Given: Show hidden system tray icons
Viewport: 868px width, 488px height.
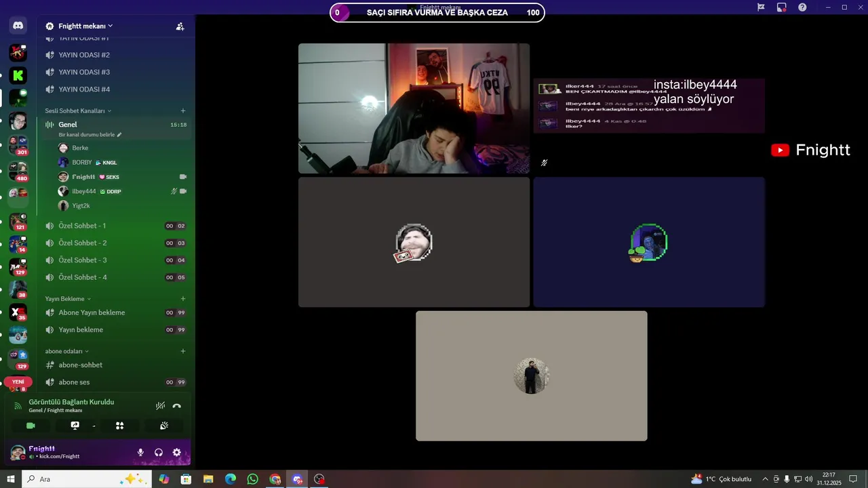Looking at the screenshot, I should (765, 479).
